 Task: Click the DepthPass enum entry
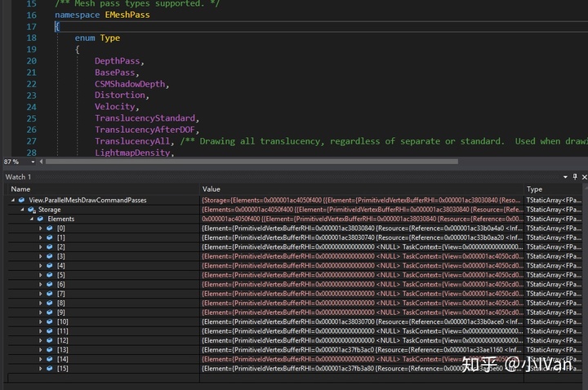(x=117, y=61)
